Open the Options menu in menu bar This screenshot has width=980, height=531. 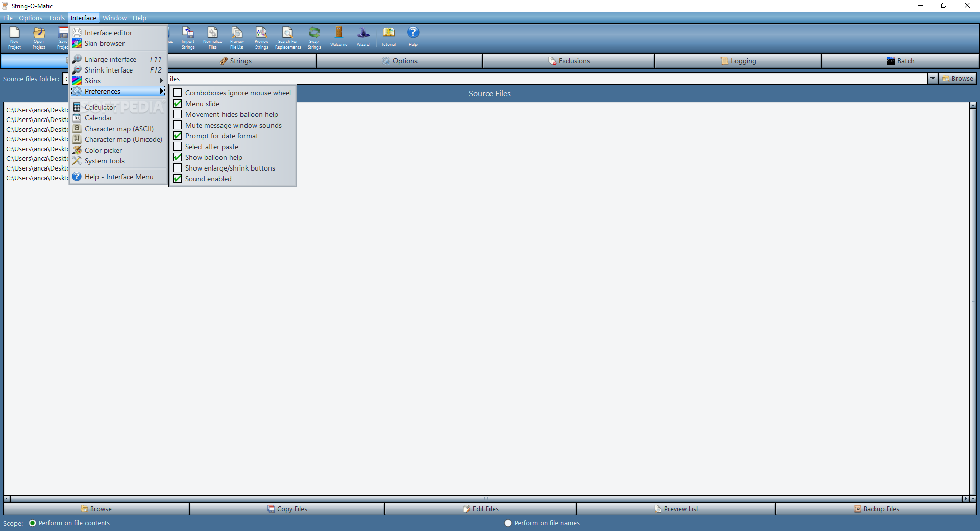tap(31, 18)
